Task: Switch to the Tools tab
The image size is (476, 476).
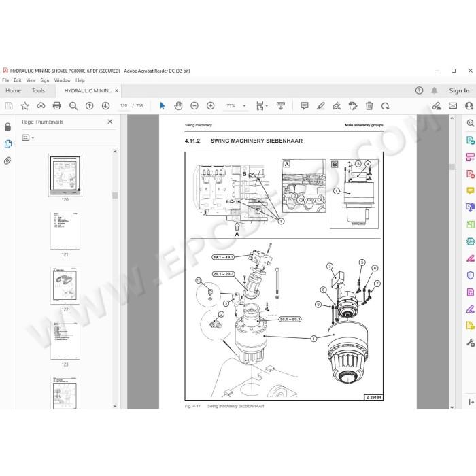Action: 38,90
